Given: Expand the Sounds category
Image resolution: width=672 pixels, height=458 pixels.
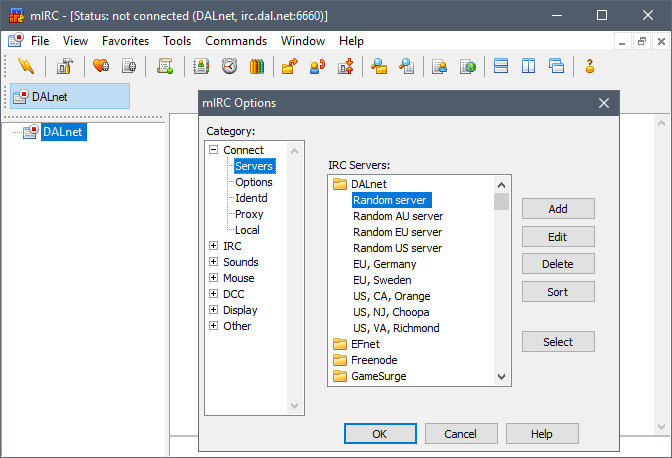Looking at the screenshot, I should point(213,261).
